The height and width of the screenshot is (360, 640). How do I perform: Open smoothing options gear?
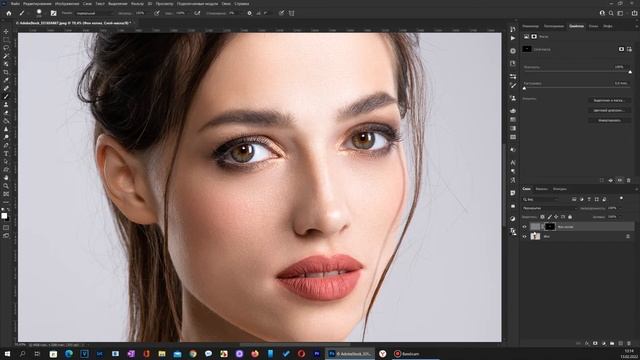click(x=249, y=13)
